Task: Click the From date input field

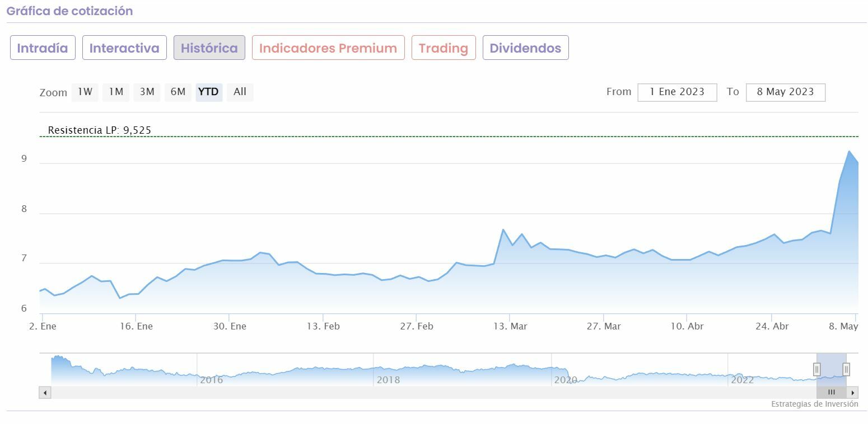Action: 677,92
